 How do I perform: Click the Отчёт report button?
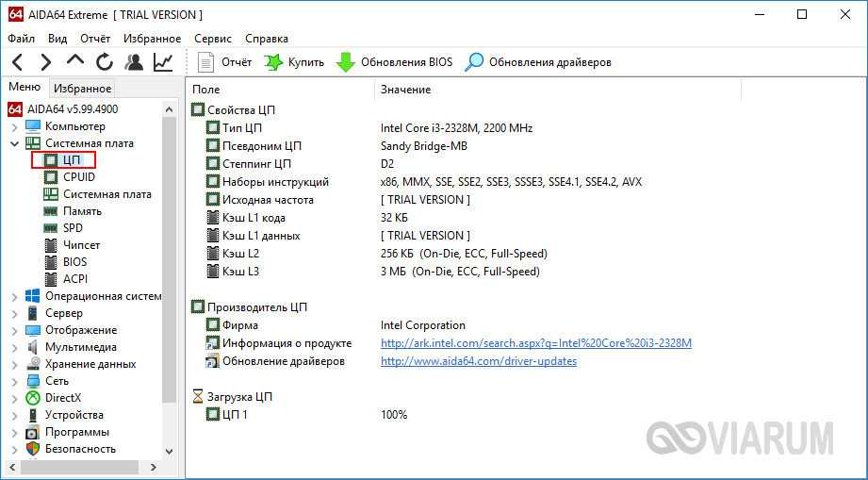click(226, 62)
